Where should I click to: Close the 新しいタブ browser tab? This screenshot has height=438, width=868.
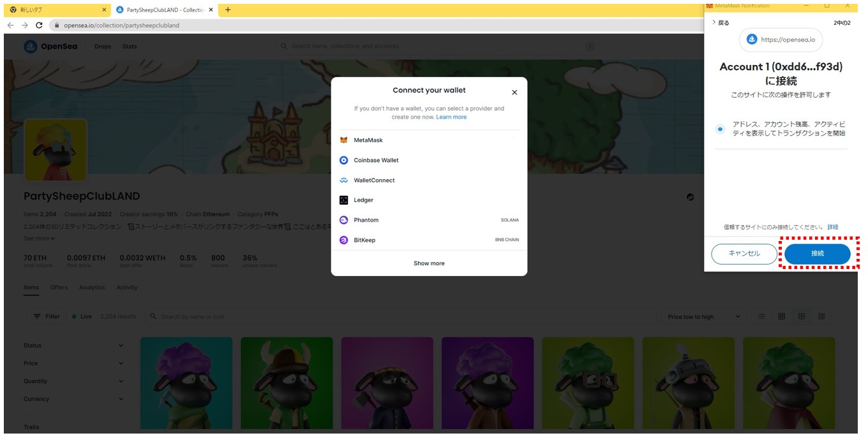pos(105,10)
